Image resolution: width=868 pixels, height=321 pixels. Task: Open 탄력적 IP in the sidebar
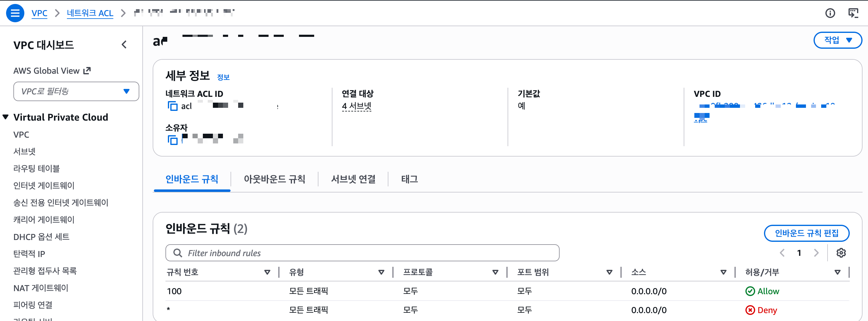(x=29, y=254)
